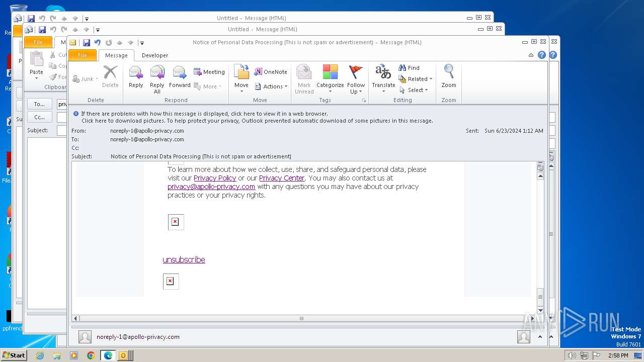The image size is (644, 362).
Task: Open the Related dropdown
Action: click(x=416, y=79)
